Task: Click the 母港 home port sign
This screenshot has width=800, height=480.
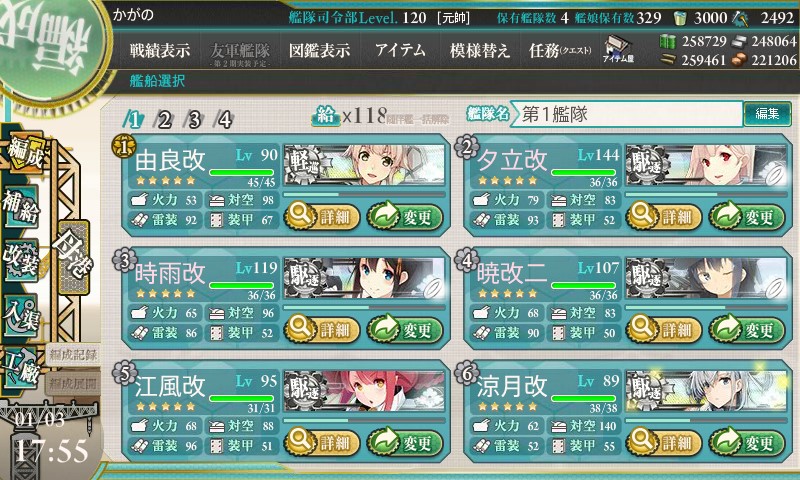Action: [74, 257]
